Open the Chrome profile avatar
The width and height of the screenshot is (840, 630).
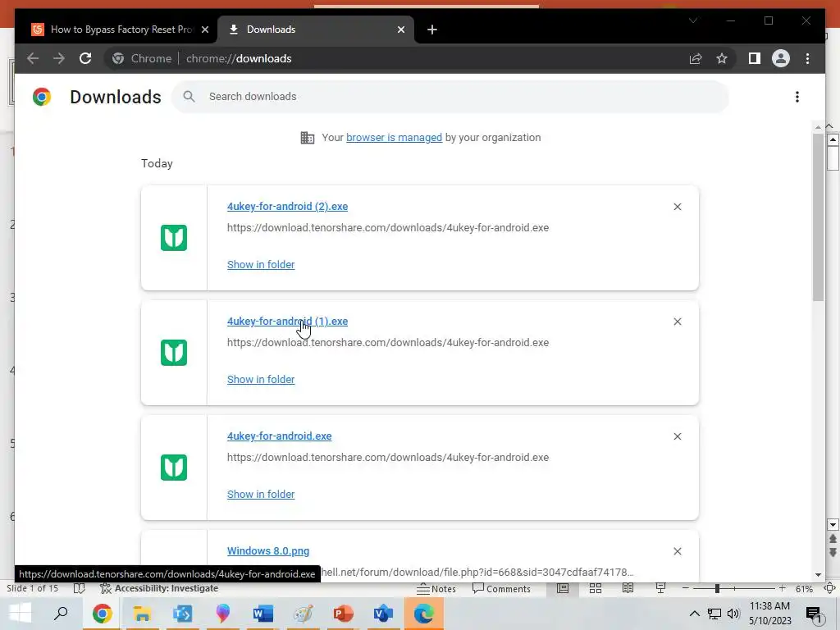click(x=781, y=58)
